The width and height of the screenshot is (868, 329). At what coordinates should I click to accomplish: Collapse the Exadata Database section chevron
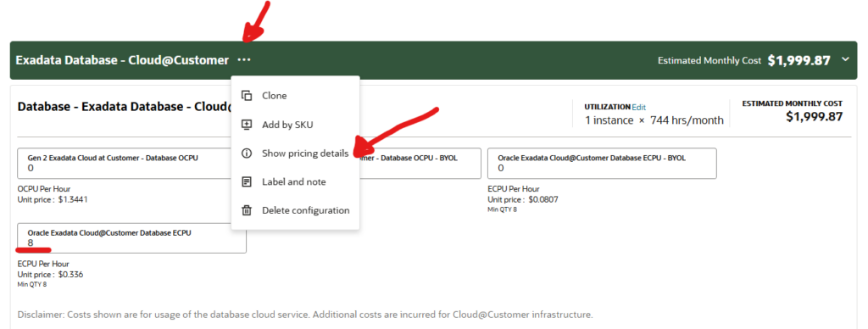pyautogui.click(x=845, y=59)
